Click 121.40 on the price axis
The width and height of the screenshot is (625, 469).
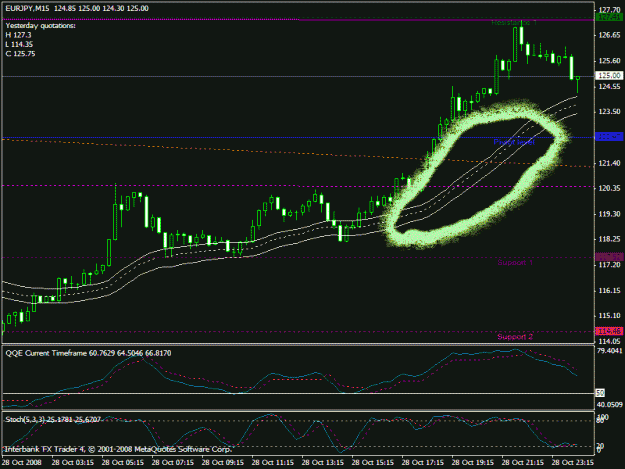pos(609,163)
